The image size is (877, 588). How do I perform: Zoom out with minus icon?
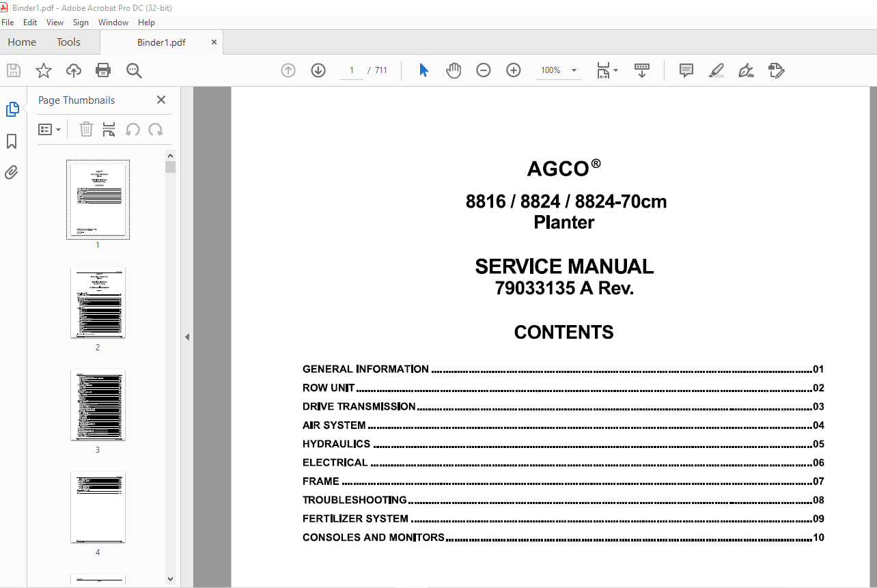(x=484, y=70)
